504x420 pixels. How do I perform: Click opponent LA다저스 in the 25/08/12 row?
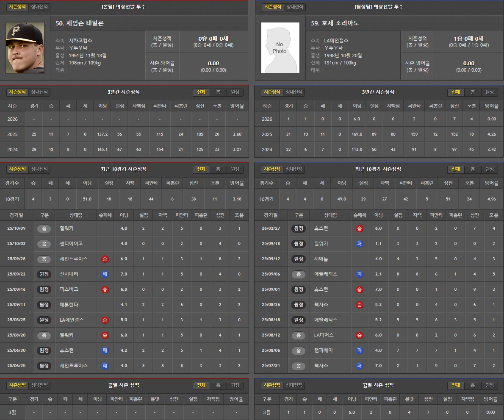(x=324, y=335)
